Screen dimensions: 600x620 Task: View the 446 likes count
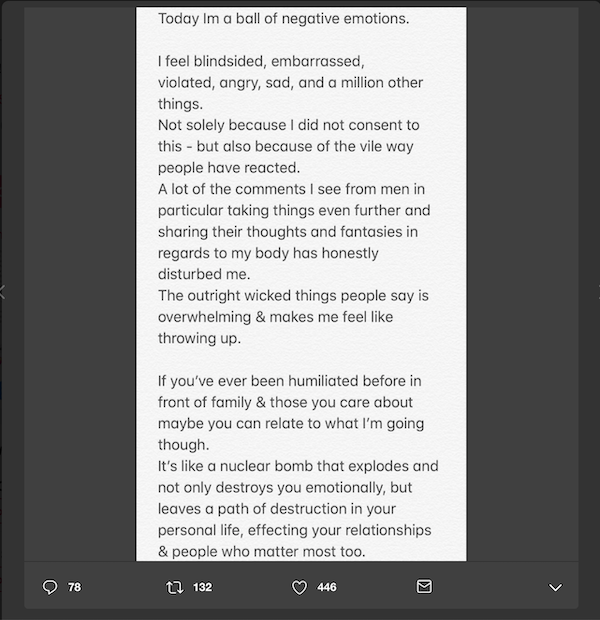pos(327,587)
